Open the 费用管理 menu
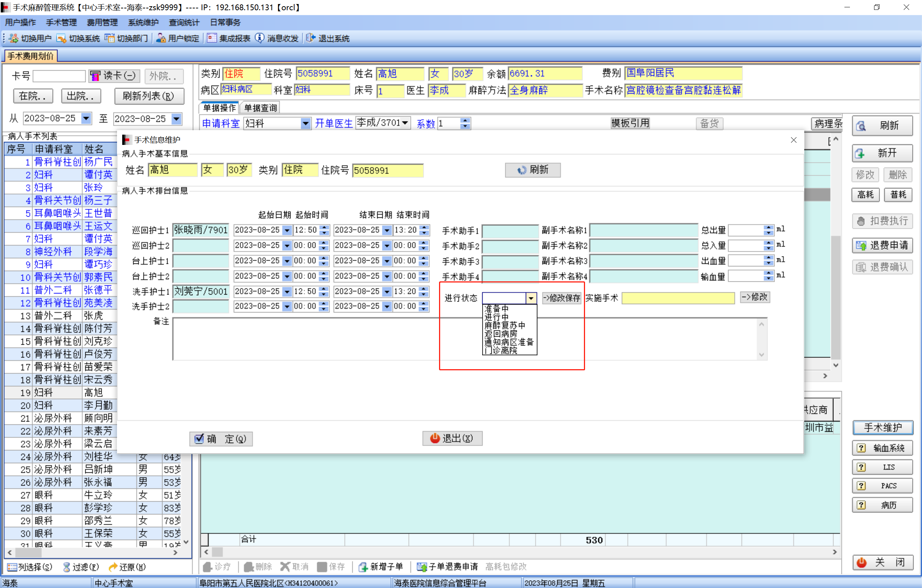The image size is (922, 588). (x=102, y=22)
